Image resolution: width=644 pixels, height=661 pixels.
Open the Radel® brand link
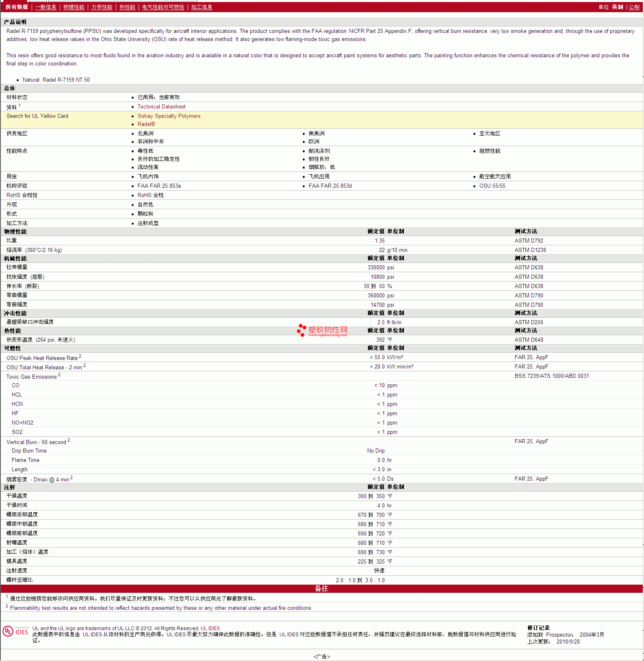pos(146,124)
